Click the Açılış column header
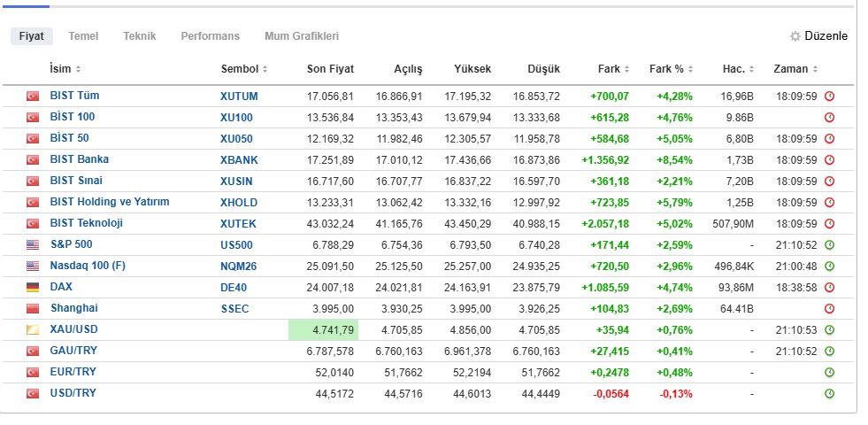Image resolution: width=868 pixels, height=425 pixels. 408,69
